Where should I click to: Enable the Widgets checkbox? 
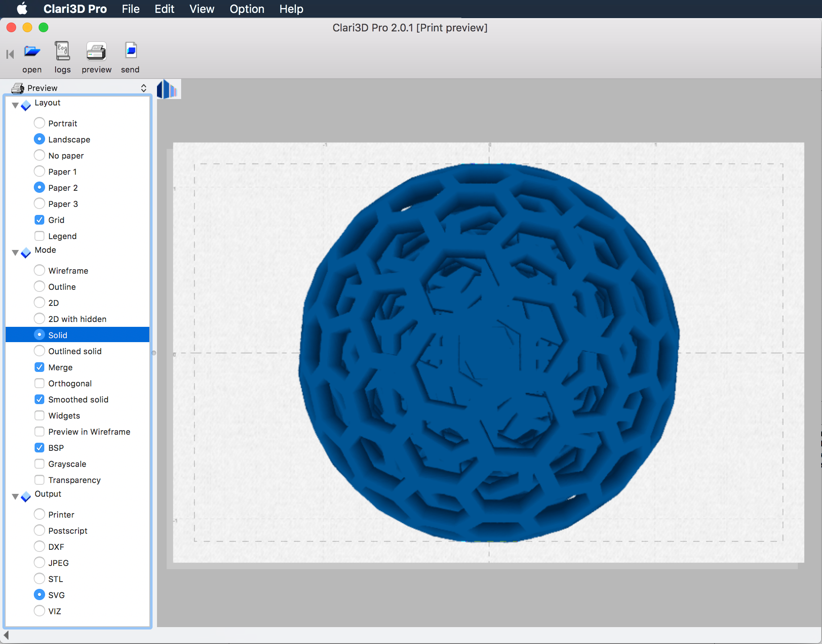pos(39,415)
